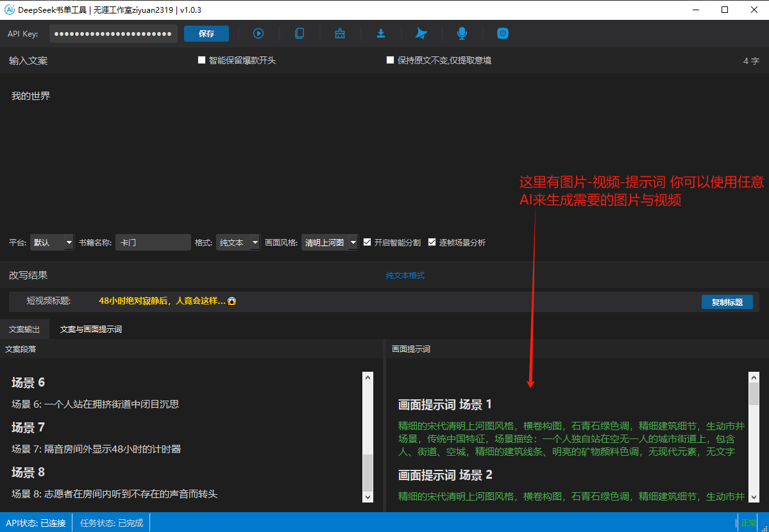This screenshot has width=769, height=532.
Task: Check the 保持原文不变,仅提取意境 option
Action: pos(391,60)
